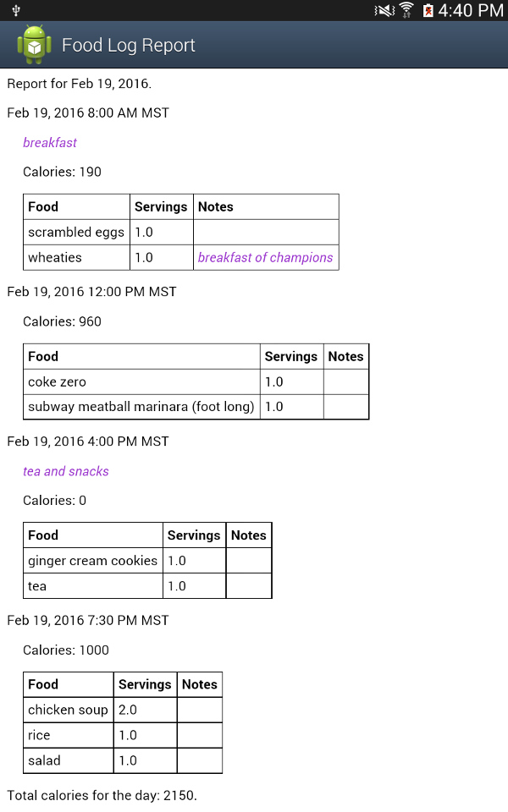Tap Feb 19, 2016 12:00 PM heading
Image resolution: width=508 pixels, height=812 pixels.
click(91, 292)
